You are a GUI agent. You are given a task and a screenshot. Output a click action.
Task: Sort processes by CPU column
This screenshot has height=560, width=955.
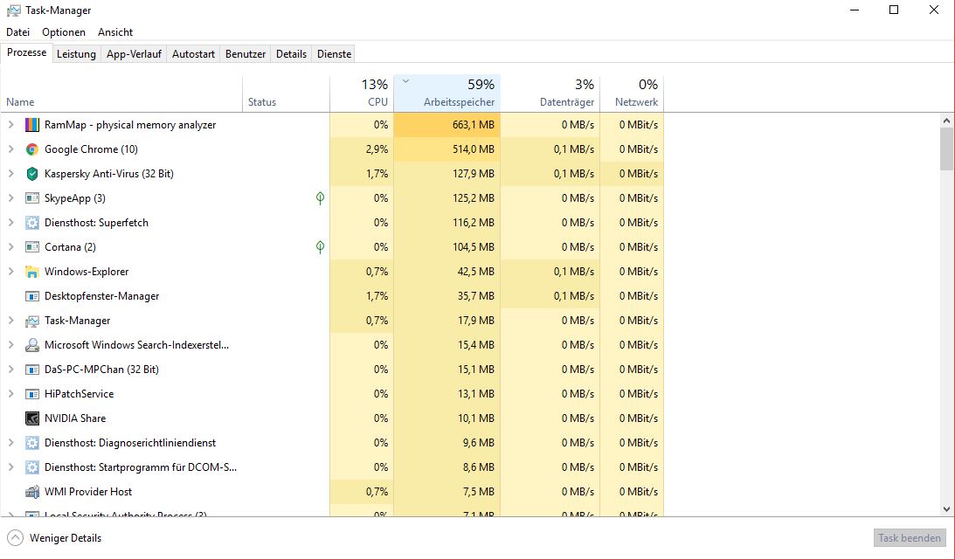[x=362, y=93]
